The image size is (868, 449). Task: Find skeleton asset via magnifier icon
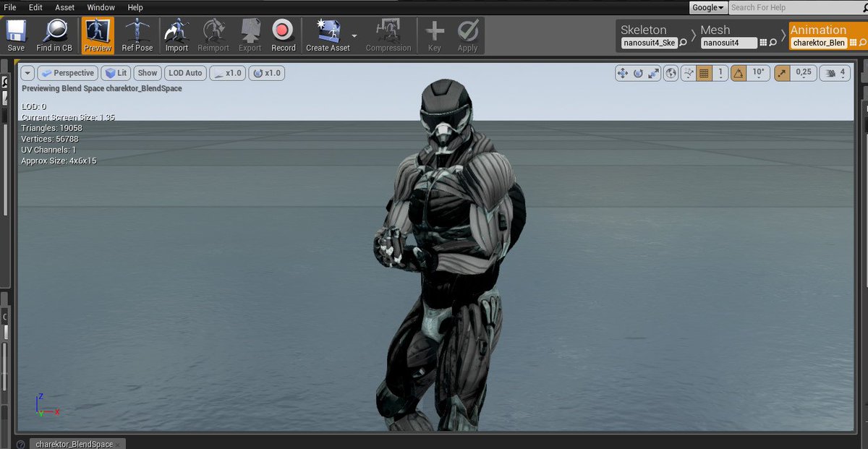684,43
